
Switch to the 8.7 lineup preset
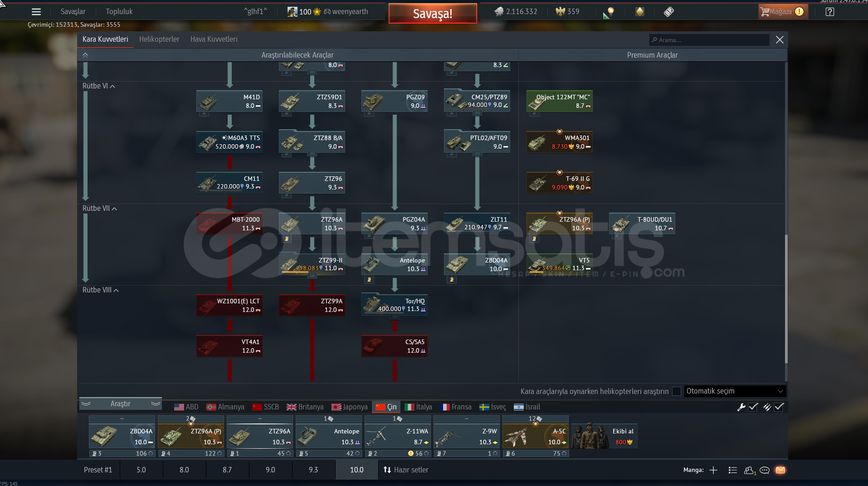click(227, 470)
